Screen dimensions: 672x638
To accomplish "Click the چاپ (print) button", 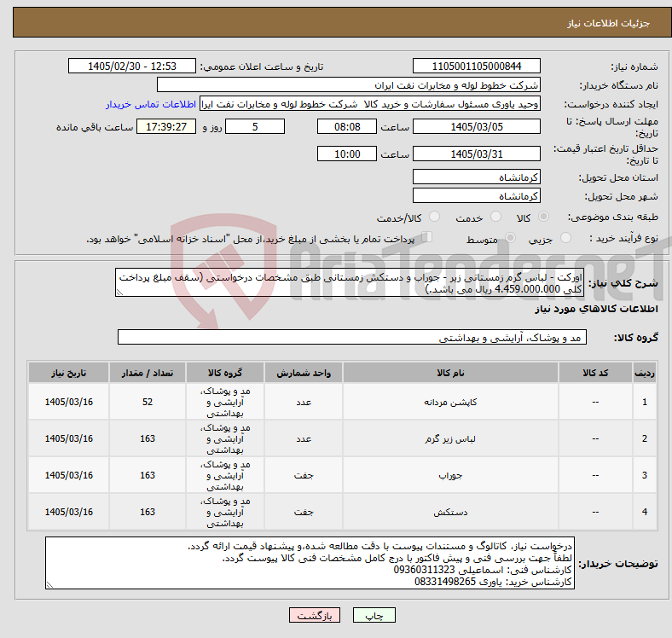I will (x=374, y=615).
